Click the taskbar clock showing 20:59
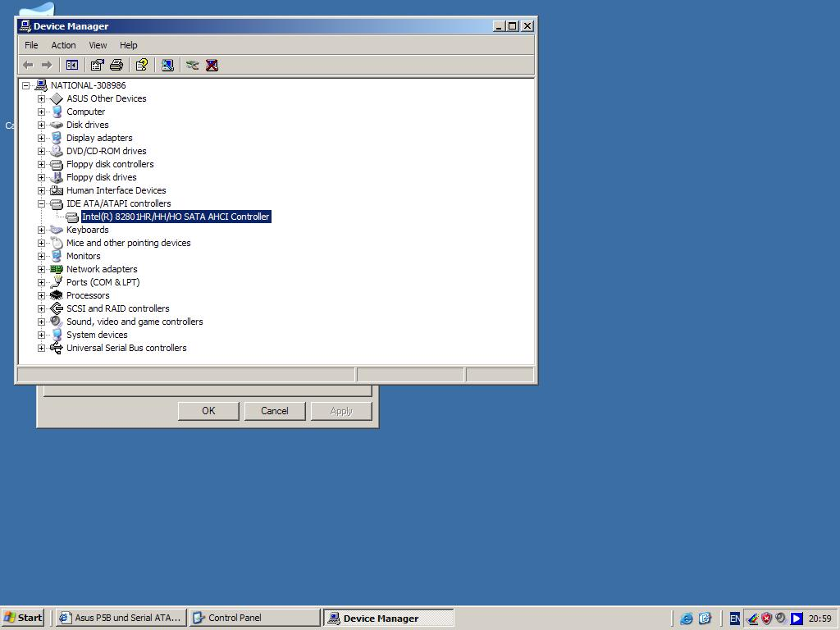Image resolution: width=840 pixels, height=630 pixels. pyautogui.click(x=819, y=619)
